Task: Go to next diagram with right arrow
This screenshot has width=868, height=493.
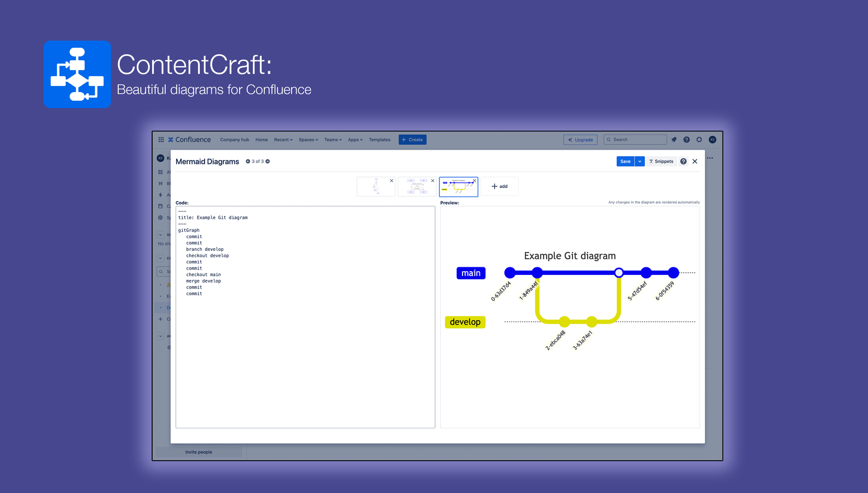Action: pos(268,162)
